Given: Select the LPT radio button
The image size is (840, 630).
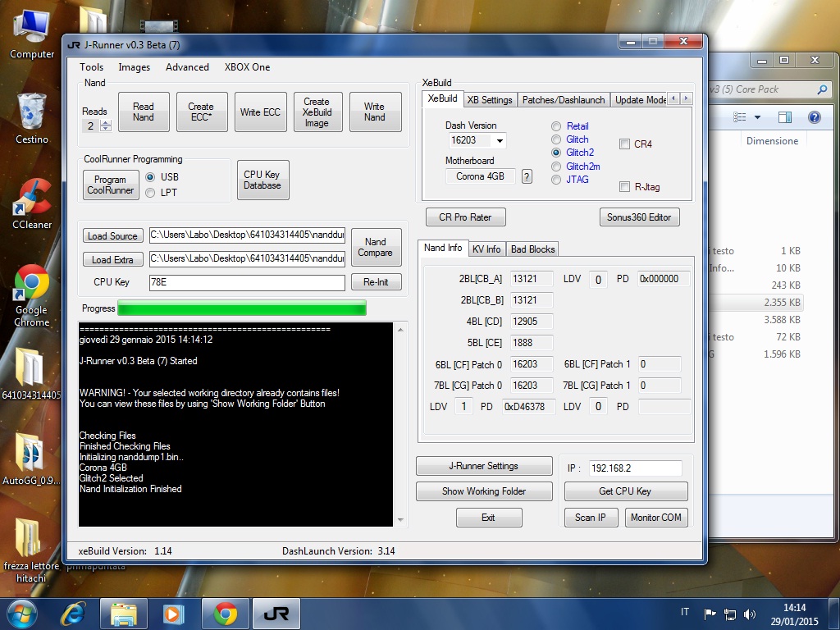Looking at the screenshot, I should tap(151, 193).
